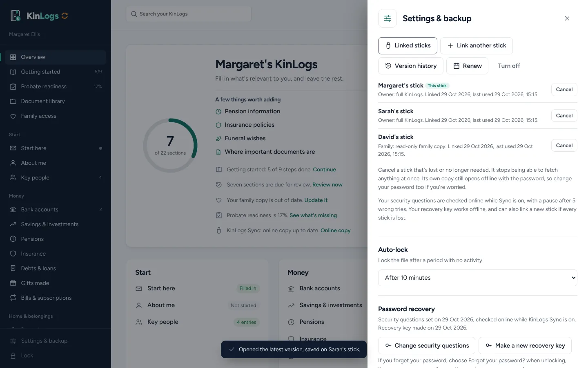Click the Key people icon in sidebar
The image size is (588, 368).
[x=13, y=177]
